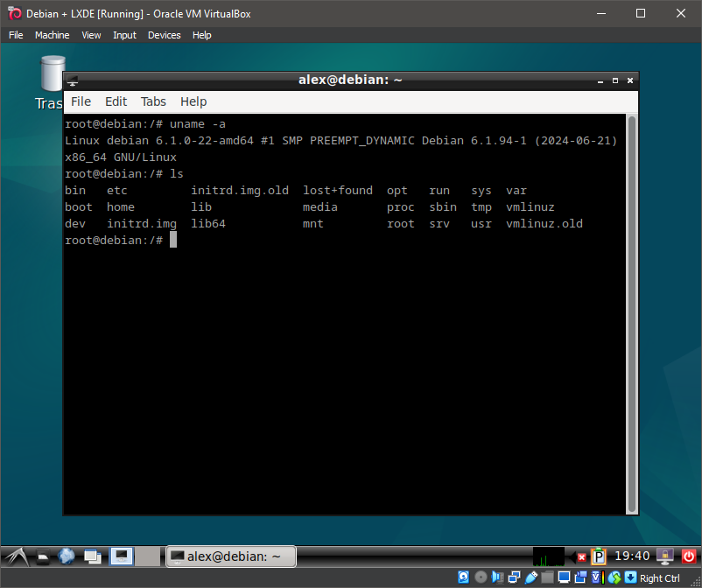Click the USB devices icon in VirtualBox status bar
The width and height of the screenshot is (702, 588).
531,577
